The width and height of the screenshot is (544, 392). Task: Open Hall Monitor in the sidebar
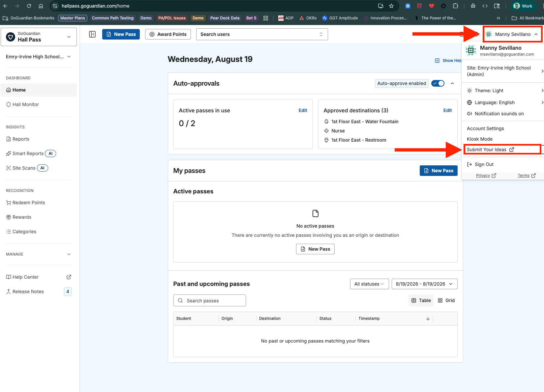(39, 104)
